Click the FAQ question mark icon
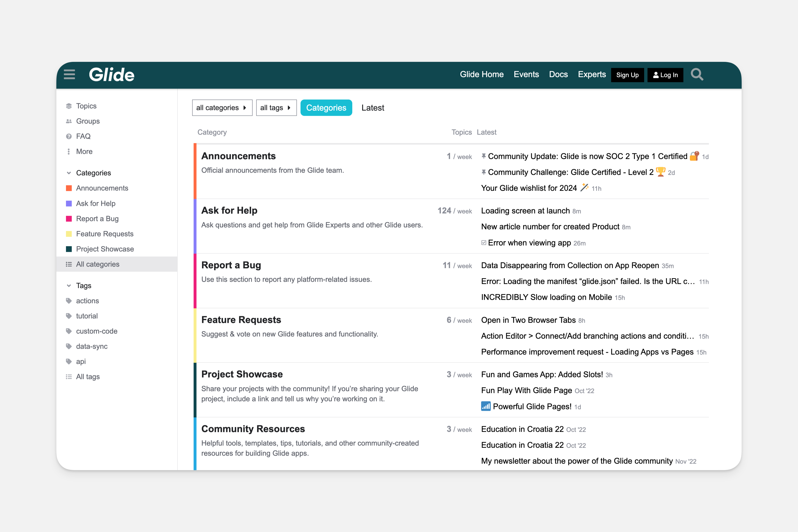The image size is (798, 532). (x=69, y=136)
